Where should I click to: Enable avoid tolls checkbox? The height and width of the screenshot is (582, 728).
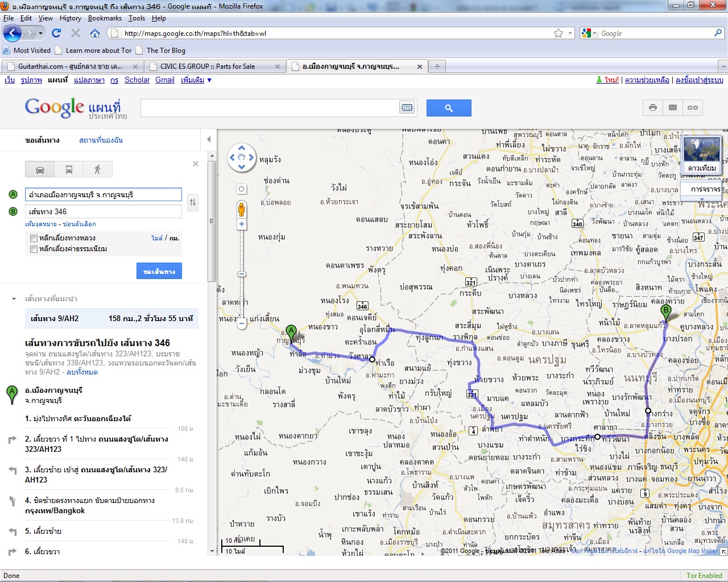tap(34, 250)
